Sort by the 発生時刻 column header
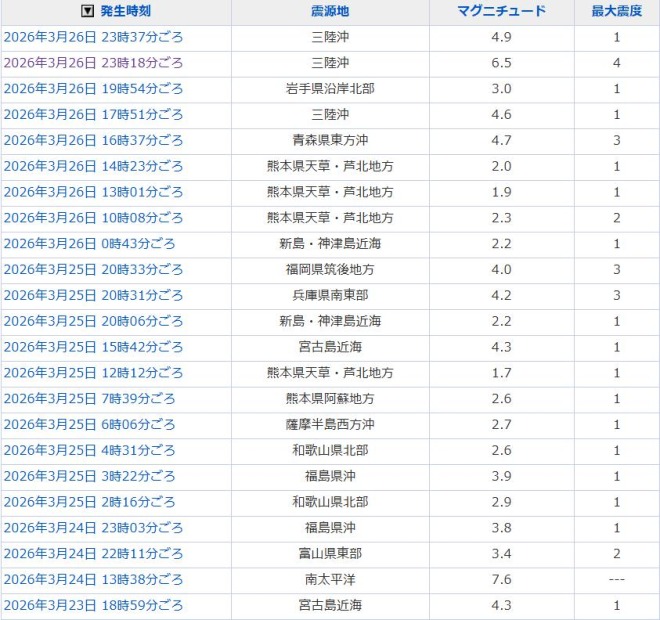Image resolution: width=660 pixels, height=620 pixels. [x=127, y=11]
